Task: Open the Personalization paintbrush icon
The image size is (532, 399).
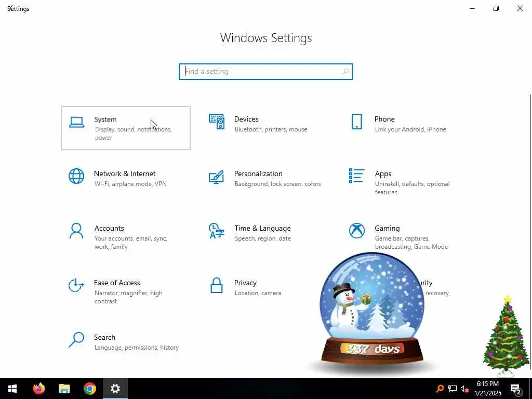Action: click(217, 177)
